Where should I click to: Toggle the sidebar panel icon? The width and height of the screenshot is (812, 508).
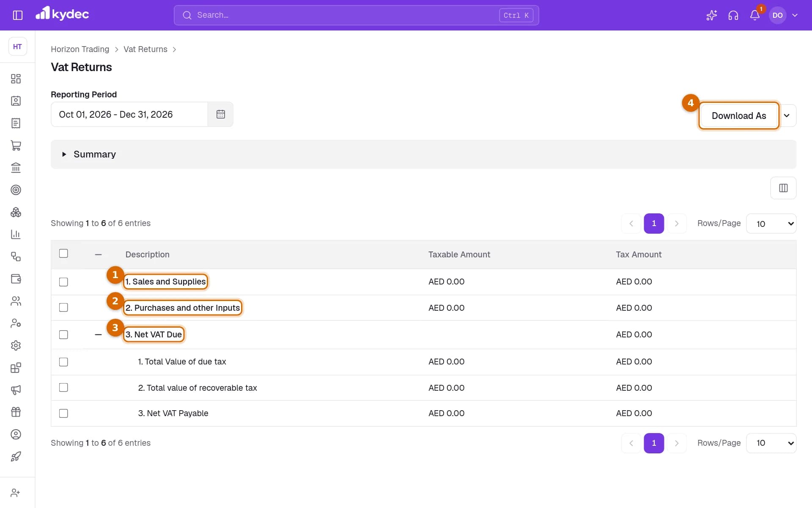click(x=17, y=15)
